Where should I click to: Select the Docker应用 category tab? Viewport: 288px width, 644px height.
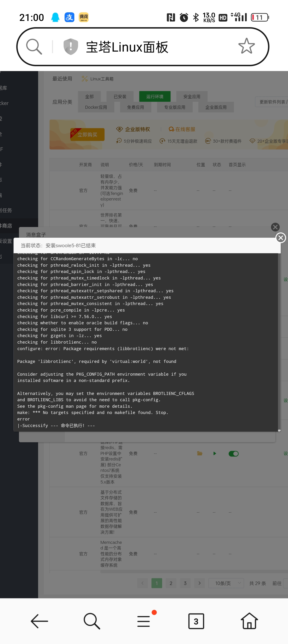[x=96, y=107]
